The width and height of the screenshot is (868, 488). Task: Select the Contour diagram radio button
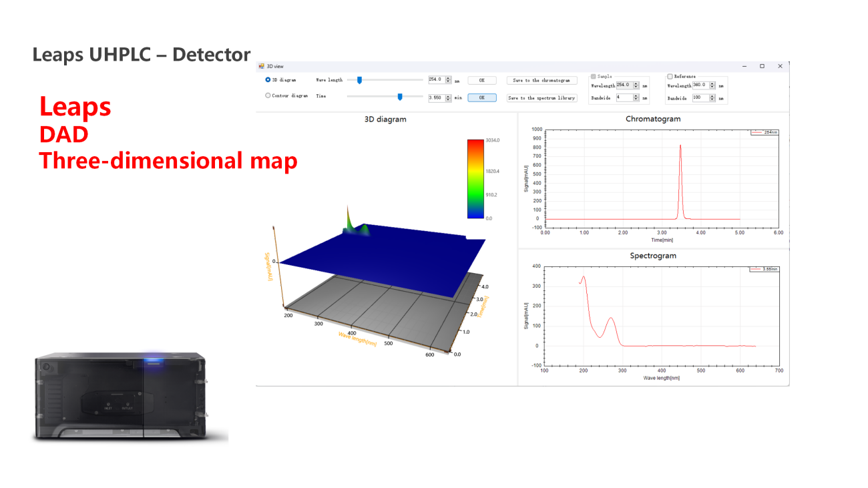(268, 95)
